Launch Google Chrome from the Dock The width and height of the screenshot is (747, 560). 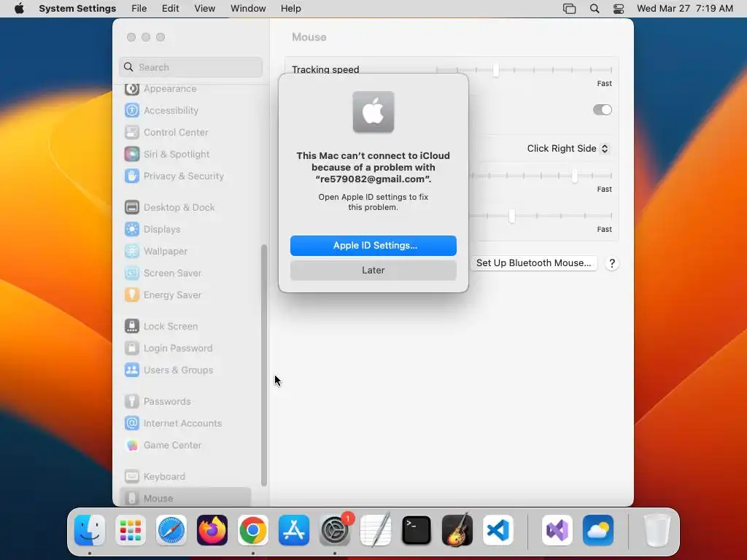(253, 530)
